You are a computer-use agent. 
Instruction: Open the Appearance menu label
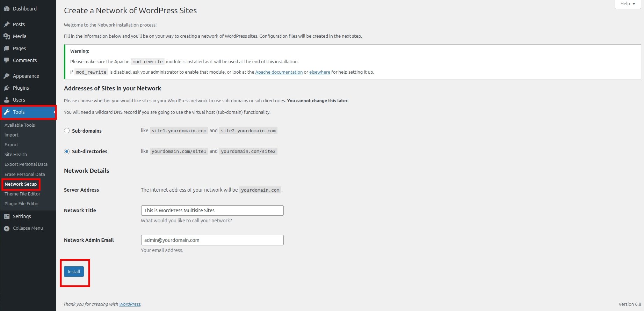click(x=26, y=76)
